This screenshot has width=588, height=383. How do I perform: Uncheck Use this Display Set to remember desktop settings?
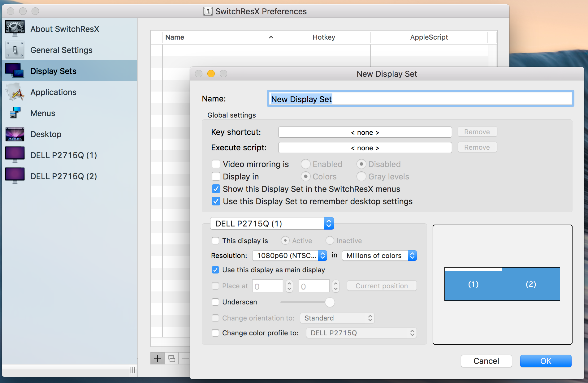pyautogui.click(x=216, y=201)
